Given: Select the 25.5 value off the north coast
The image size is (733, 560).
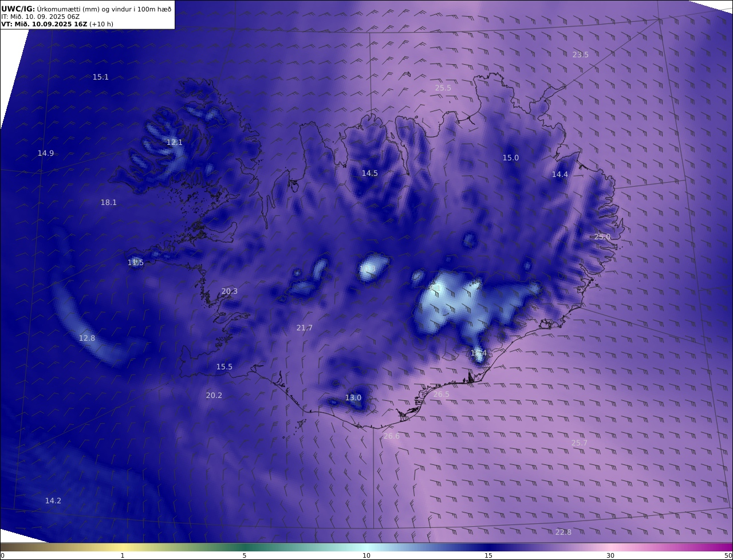Looking at the screenshot, I should click(x=443, y=88).
